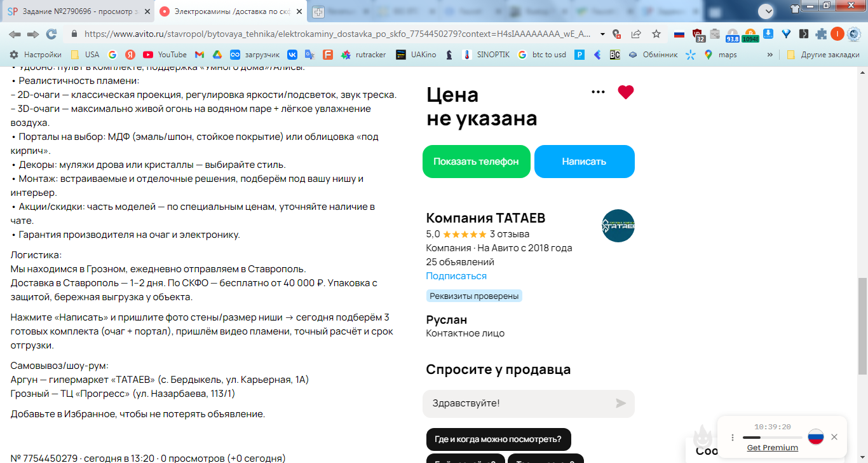Image resolution: width=868 pixels, height=463 pixels.
Task: Open the SINOPTIK bookmark
Action: [x=486, y=55]
